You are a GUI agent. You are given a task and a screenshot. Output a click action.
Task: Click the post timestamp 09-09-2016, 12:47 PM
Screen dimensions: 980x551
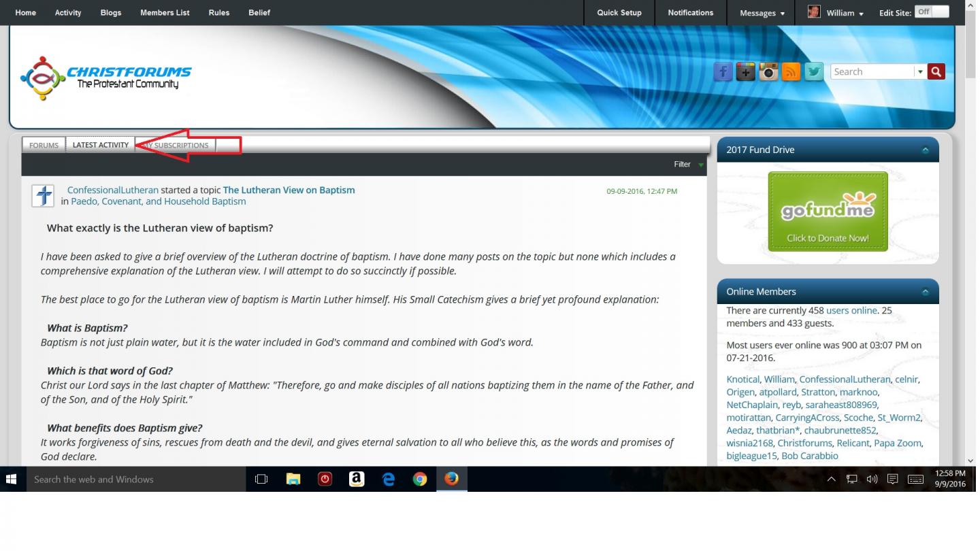click(x=642, y=191)
